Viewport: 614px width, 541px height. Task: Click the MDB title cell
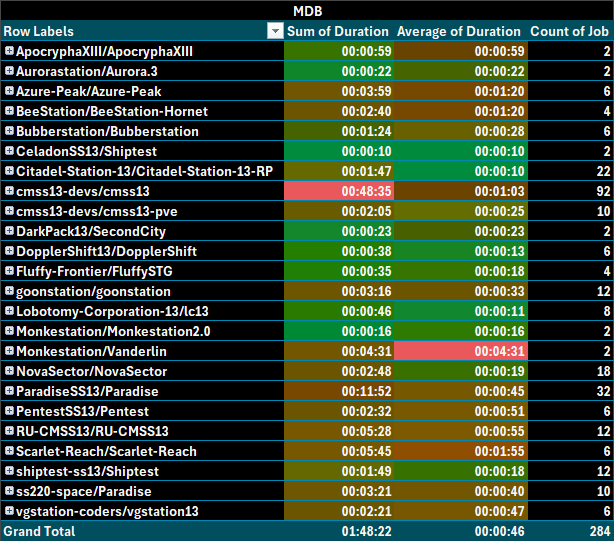point(307,11)
